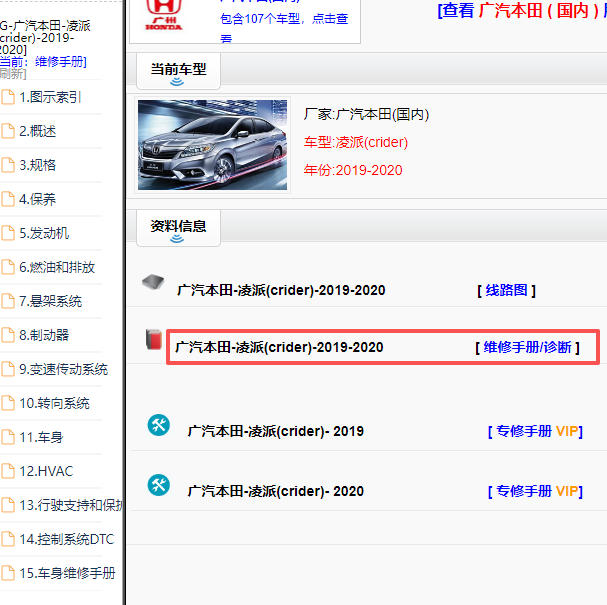Open chapter 14.控制系统DTC
This screenshot has height=605, width=607.
[x=67, y=539]
